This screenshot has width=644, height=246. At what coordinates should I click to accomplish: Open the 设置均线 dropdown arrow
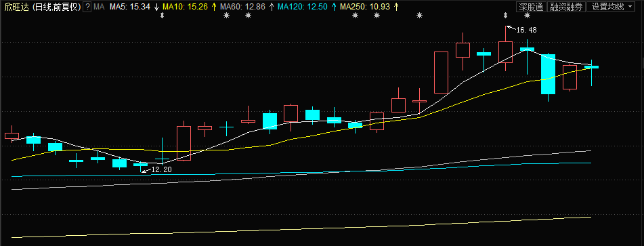[x=630, y=7]
